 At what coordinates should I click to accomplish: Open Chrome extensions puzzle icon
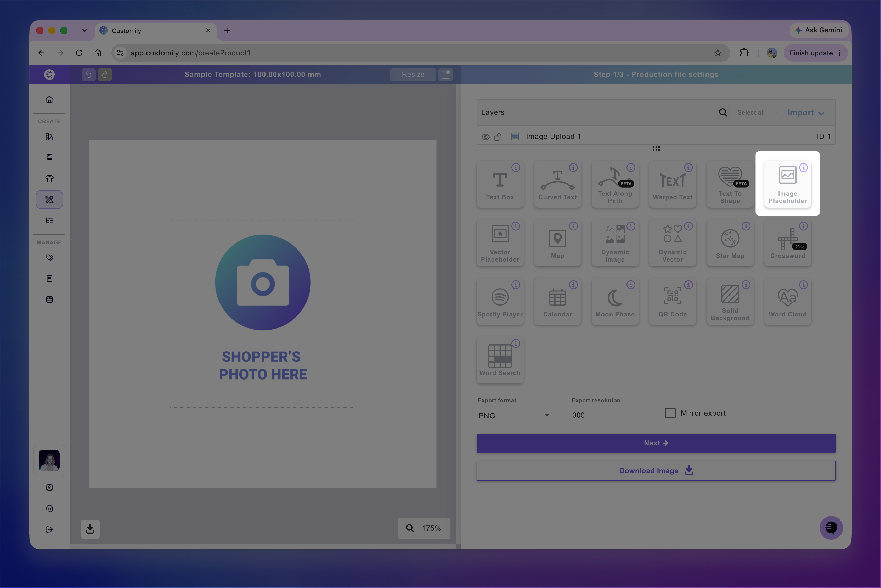tap(744, 53)
